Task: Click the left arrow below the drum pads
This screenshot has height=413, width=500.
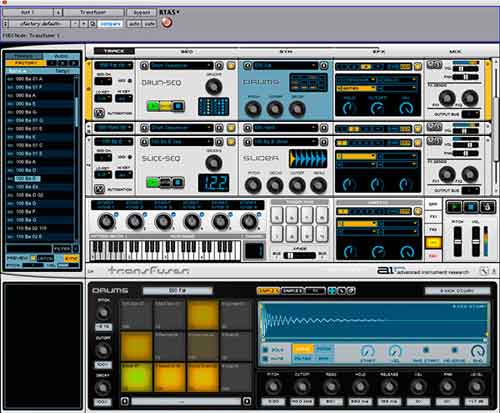Action: point(125,401)
